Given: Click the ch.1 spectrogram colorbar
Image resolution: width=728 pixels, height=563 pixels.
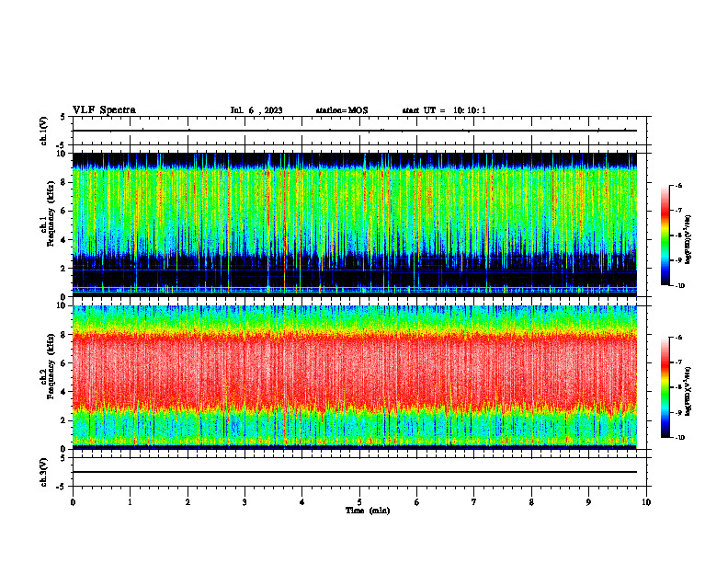Looking at the screenshot, I should pos(665,236).
